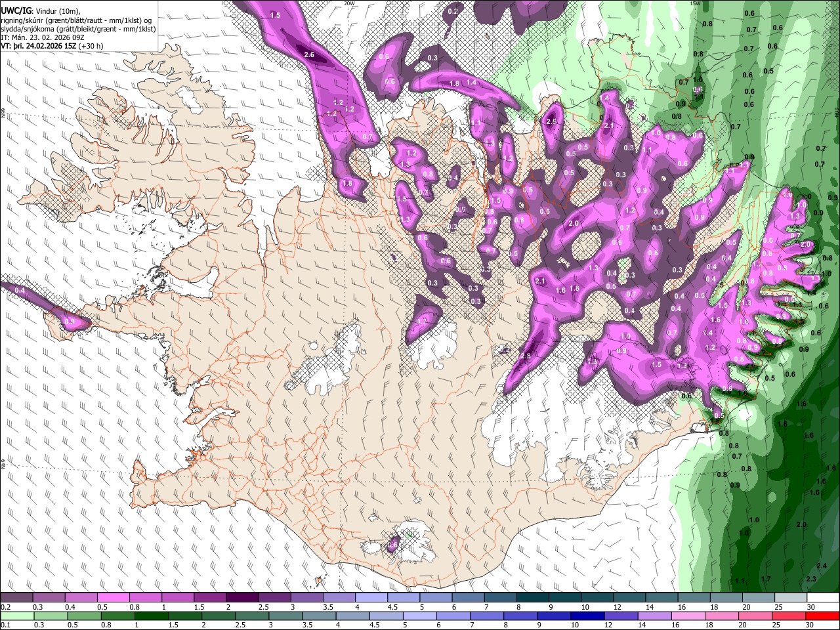Pick the pink 0.5 swatch in the snow scale
The image size is (840, 630).
pos(113,598)
